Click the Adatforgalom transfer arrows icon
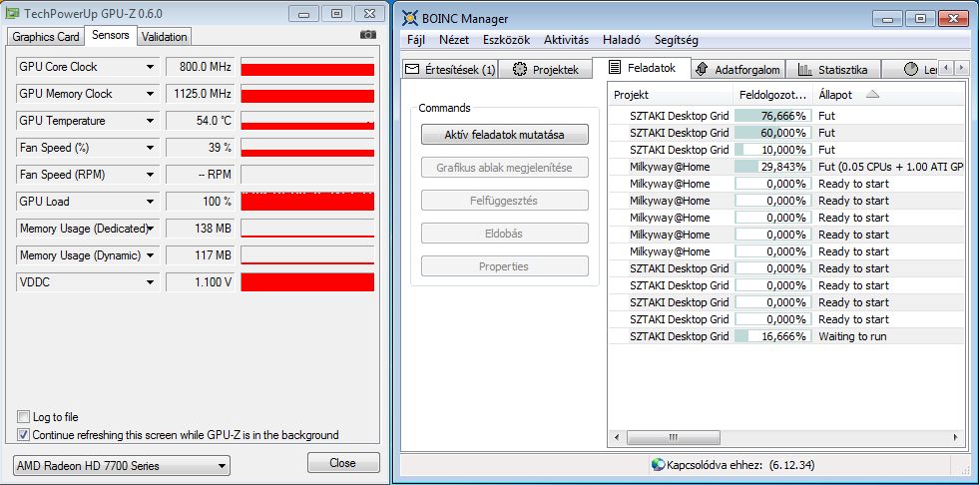Image resolution: width=980 pixels, height=485 pixels. click(x=701, y=70)
